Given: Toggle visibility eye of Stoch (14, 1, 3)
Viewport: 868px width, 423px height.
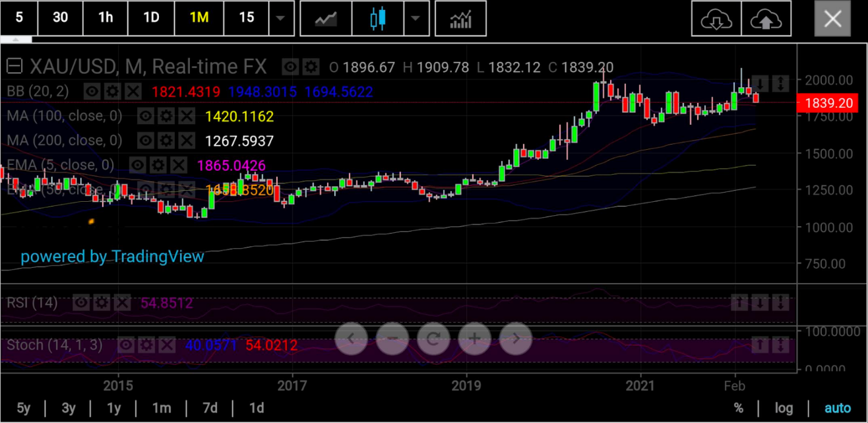Looking at the screenshot, I should coord(126,345).
